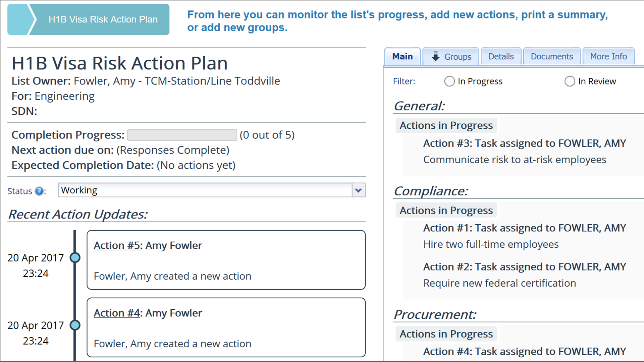Click Actions in Progress under Compliance

point(446,210)
